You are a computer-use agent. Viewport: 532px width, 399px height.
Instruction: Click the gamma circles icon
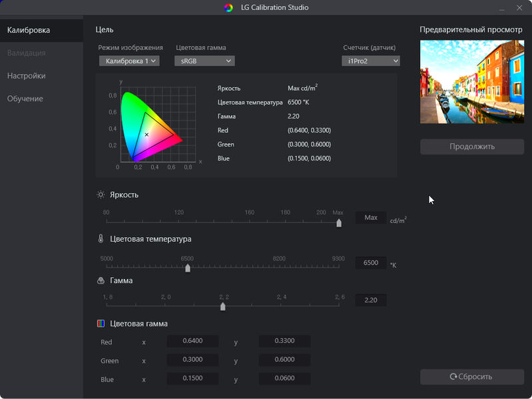(101, 280)
